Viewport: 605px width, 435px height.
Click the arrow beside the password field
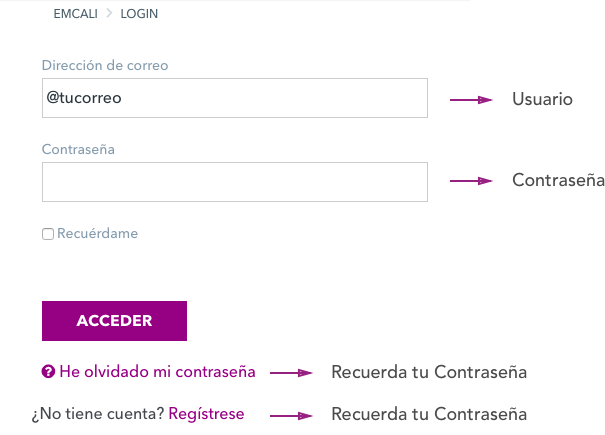tap(472, 181)
